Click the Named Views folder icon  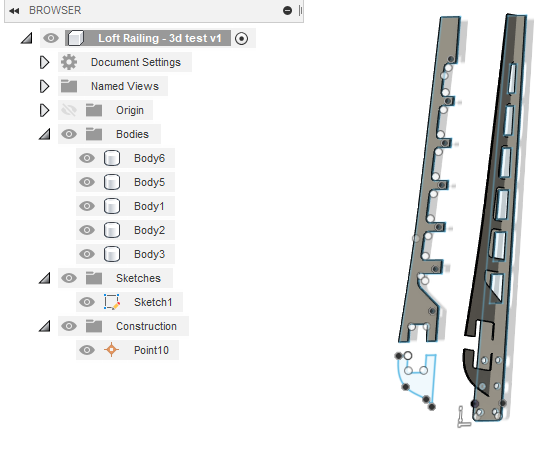point(69,86)
